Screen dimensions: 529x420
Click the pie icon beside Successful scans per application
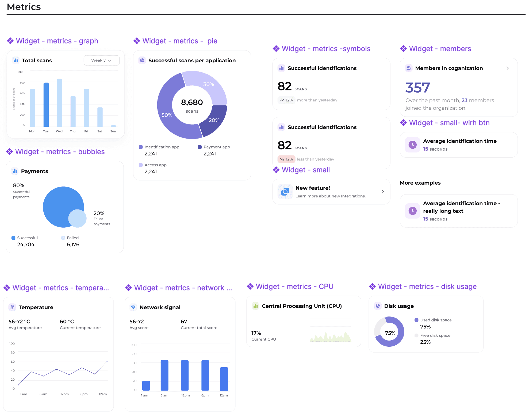(x=142, y=60)
